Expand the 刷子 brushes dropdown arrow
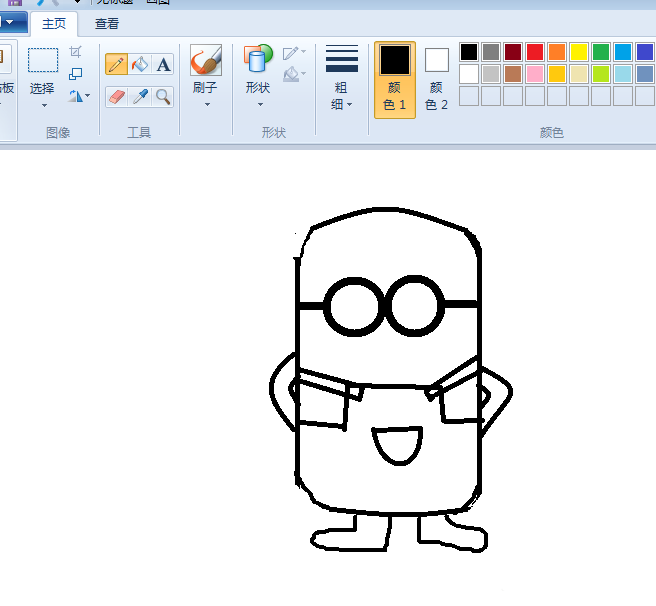Image resolution: width=656 pixels, height=606 pixels. pos(207,105)
